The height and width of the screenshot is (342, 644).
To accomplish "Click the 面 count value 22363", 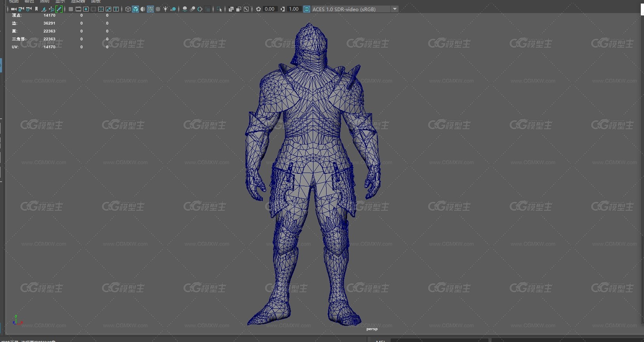I will coord(49,31).
